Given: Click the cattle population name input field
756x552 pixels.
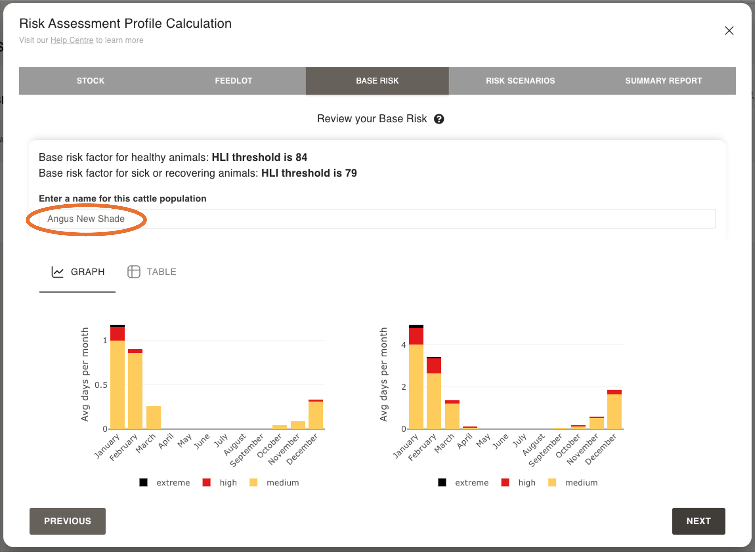Looking at the screenshot, I should click(x=377, y=219).
